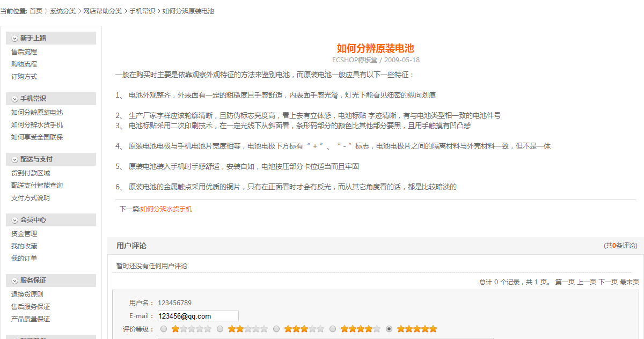
Task: Go to 最末页 of comments
Action: (630, 282)
